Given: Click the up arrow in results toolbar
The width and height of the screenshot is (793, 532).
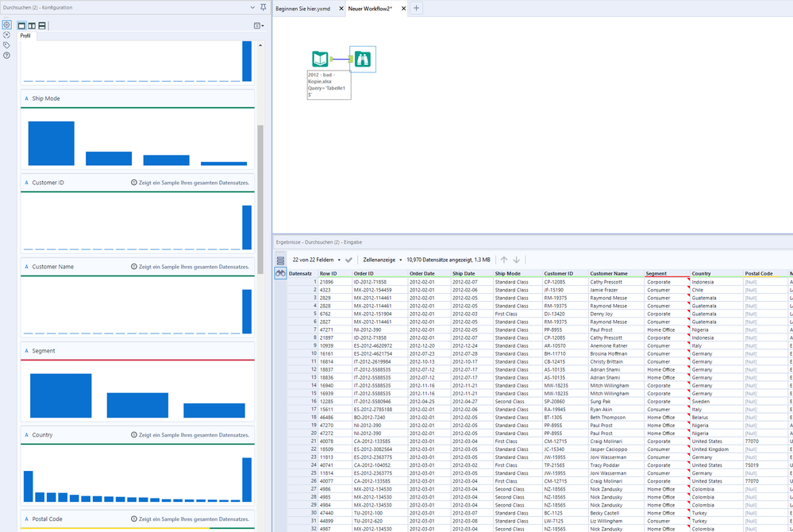Looking at the screenshot, I should click(x=504, y=260).
